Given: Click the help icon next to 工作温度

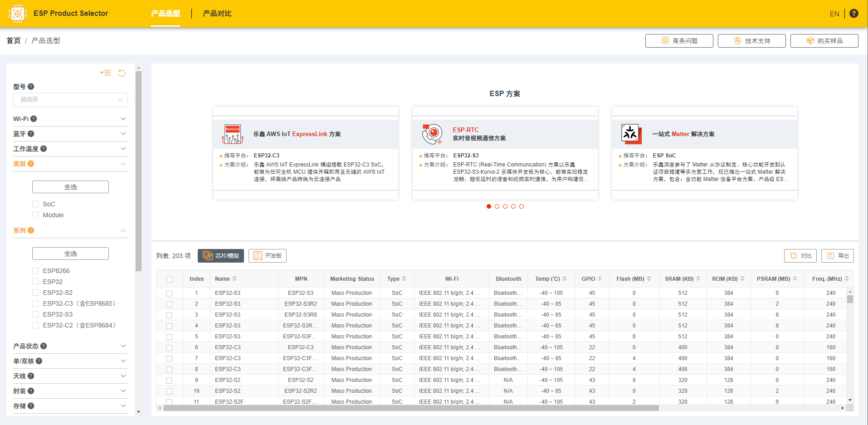Looking at the screenshot, I should (44, 149).
